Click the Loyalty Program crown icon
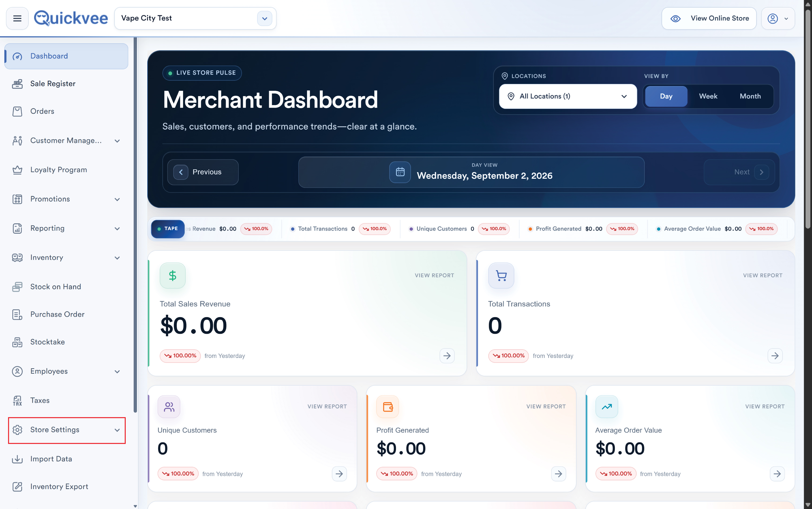The width and height of the screenshot is (812, 509). click(17, 170)
